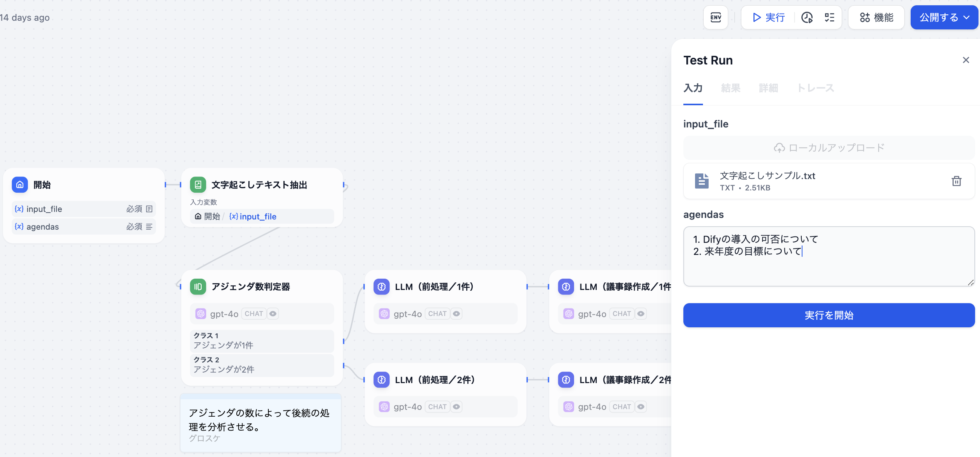This screenshot has width=980, height=457.
Task: Toggle vision eye on LLM（前処理／1件） model
Action: click(456, 314)
